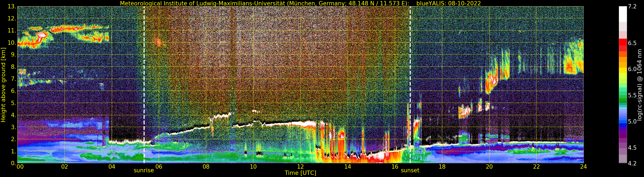Pick the bright red colorbar segment near 6.5
This screenshot has width=644, height=177.
click(x=623, y=43)
